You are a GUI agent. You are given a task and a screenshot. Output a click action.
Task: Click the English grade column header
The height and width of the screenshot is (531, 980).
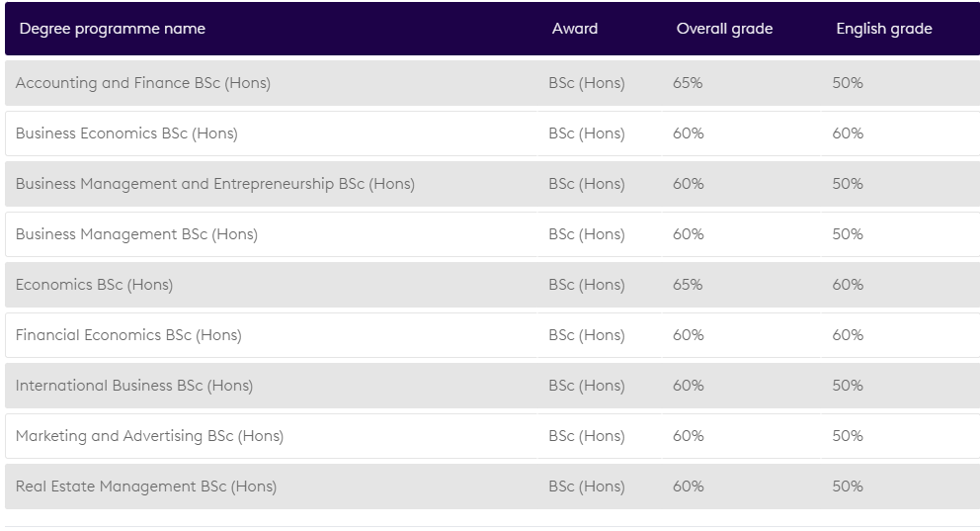coord(884,29)
